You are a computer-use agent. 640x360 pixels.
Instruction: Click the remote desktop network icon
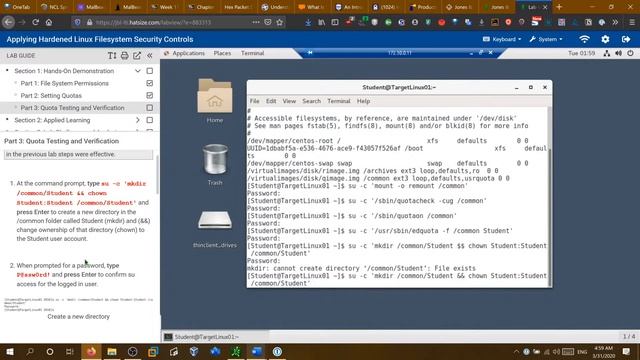pyautogui.click(x=607, y=53)
